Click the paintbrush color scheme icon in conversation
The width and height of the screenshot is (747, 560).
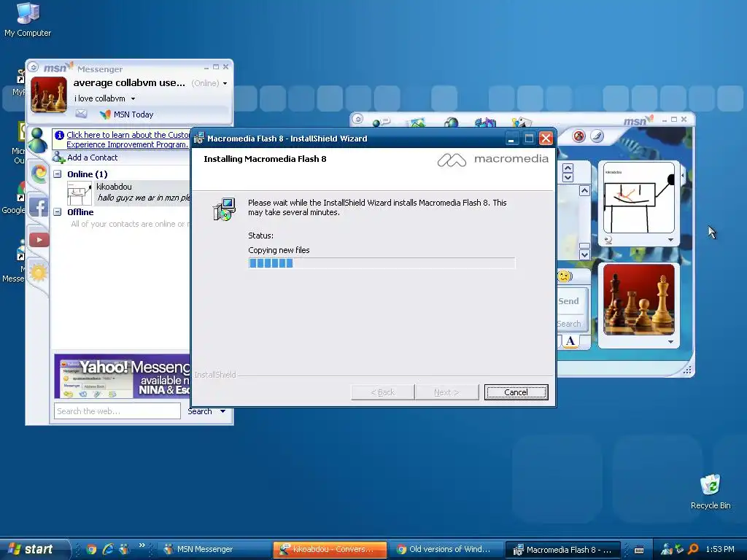(597, 136)
